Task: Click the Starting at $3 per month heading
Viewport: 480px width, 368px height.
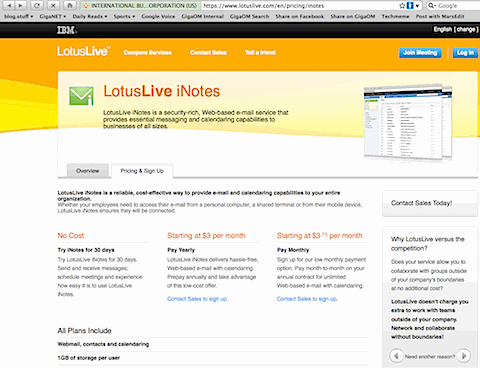Action: (206, 236)
